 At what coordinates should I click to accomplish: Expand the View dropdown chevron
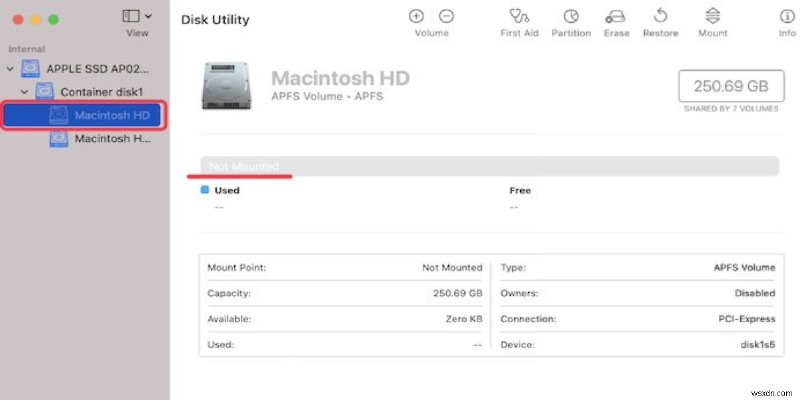pyautogui.click(x=148, y=16)
